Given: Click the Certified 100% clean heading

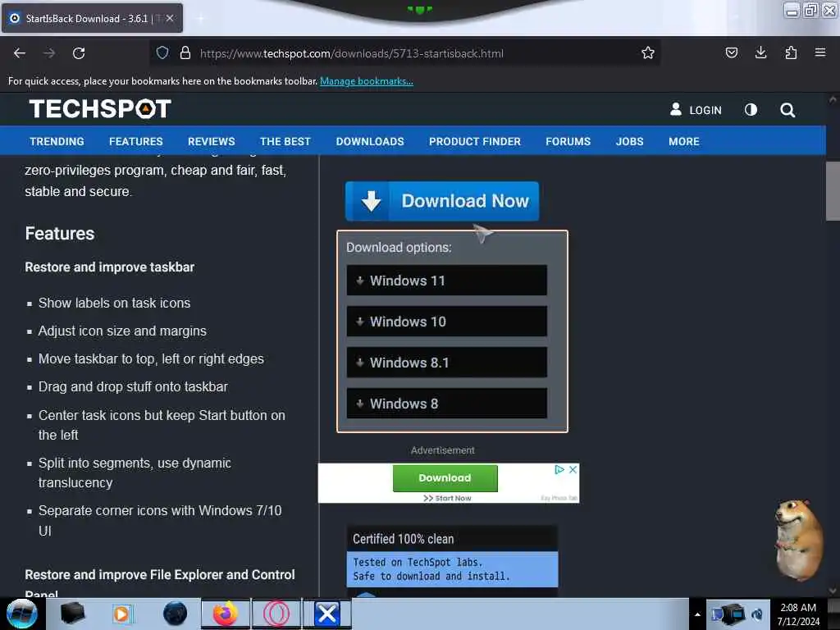Looking at the screenshot, I should (403, 539).
